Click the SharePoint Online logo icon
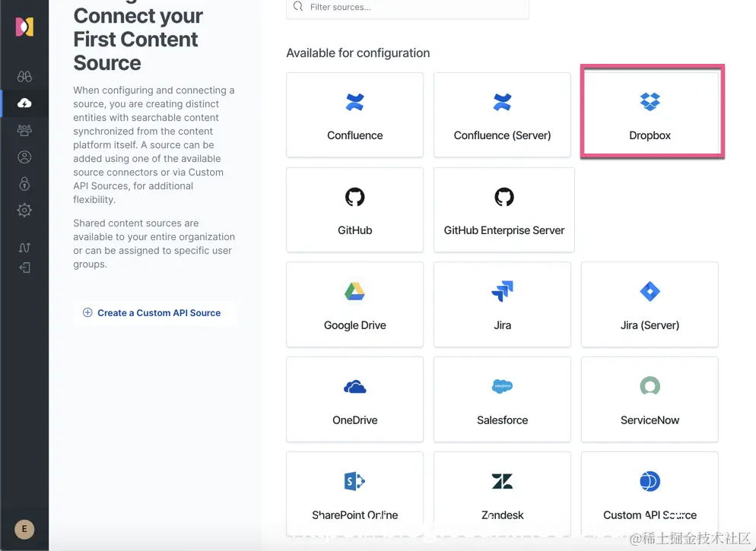 pyautogui.click(x=355, y=481)
